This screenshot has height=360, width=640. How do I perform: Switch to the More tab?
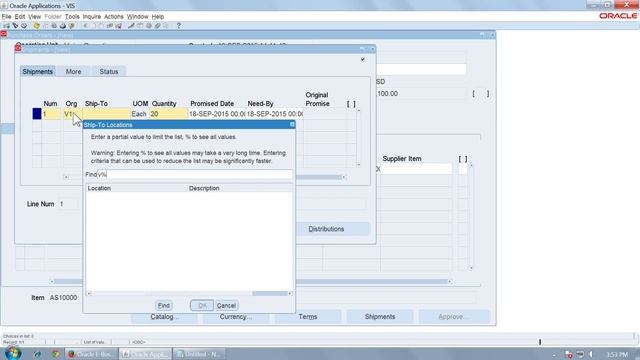(73, 71)
